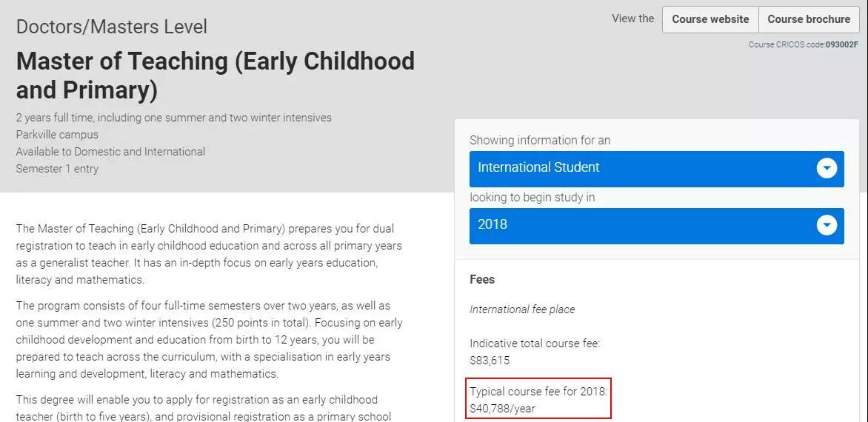The image size is (868, 422).
Task: Click the Showing information for an label
Action: 540,141
